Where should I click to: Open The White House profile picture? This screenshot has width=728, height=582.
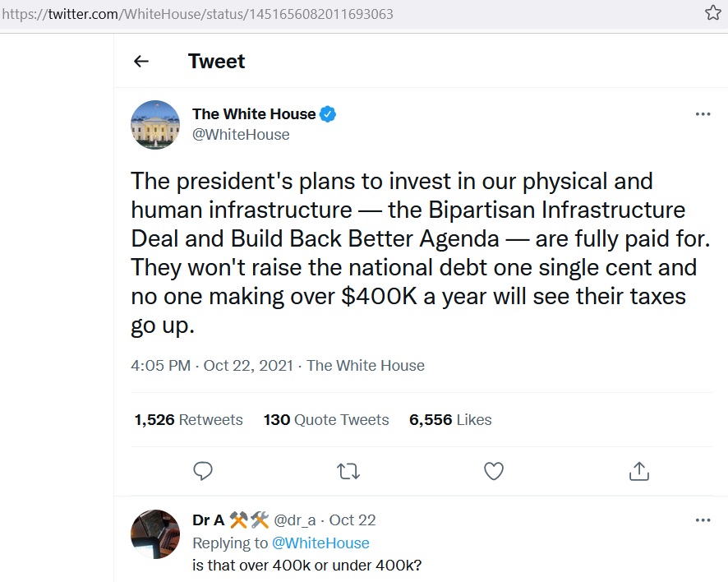click(x=155, y=125)
